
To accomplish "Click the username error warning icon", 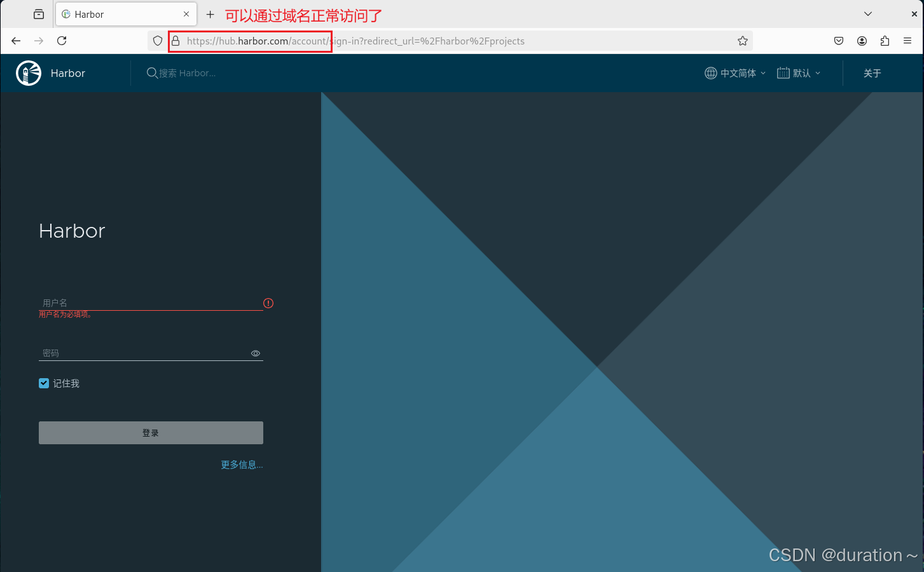I will [x=268, y=303].
